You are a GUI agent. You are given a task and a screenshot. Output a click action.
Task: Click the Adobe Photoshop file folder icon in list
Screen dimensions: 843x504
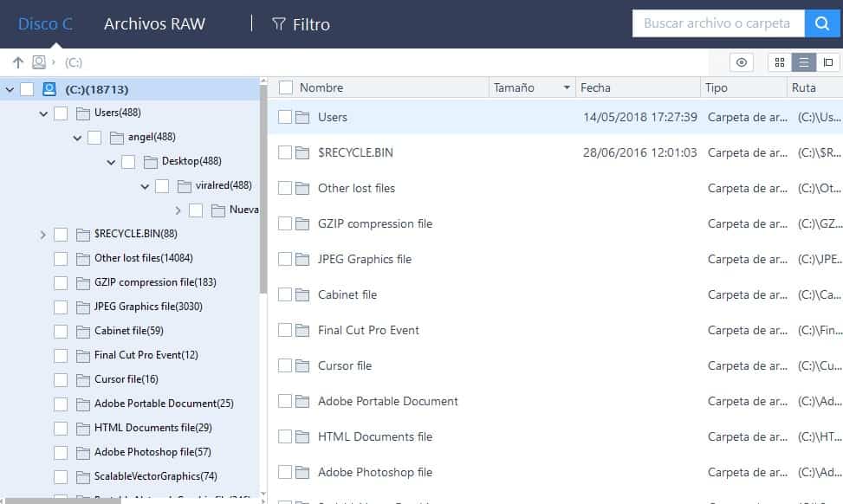pyautogui.click(x=302, y=472)
